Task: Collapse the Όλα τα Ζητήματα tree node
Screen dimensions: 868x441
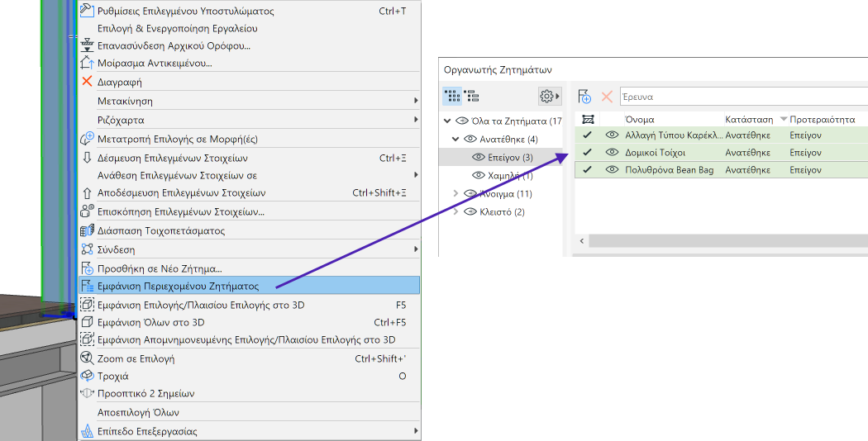Action: (x=447, y=121)
